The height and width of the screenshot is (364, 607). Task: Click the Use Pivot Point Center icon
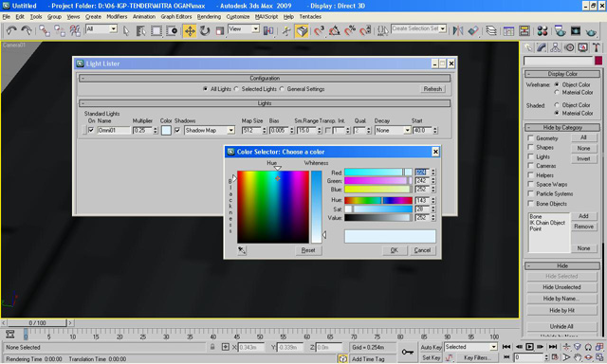268,30
